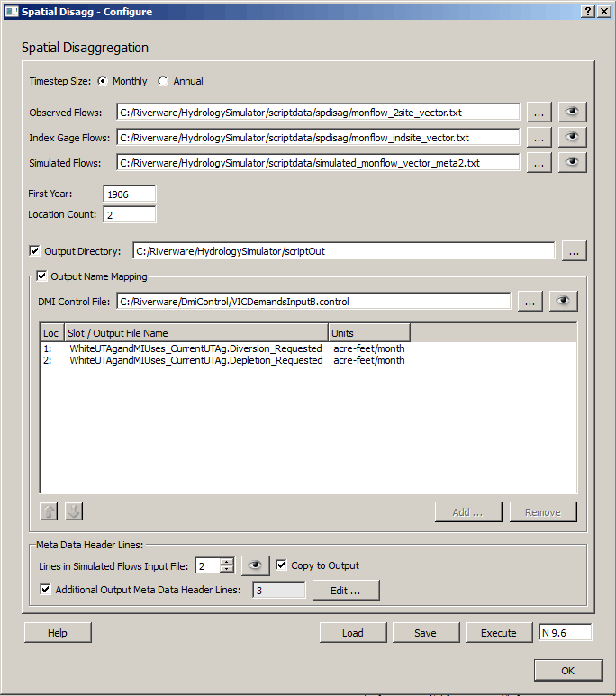Screen dimensions: 616x696
Task: View the Observed Flows file with eye icon
Action: [572, 112]
